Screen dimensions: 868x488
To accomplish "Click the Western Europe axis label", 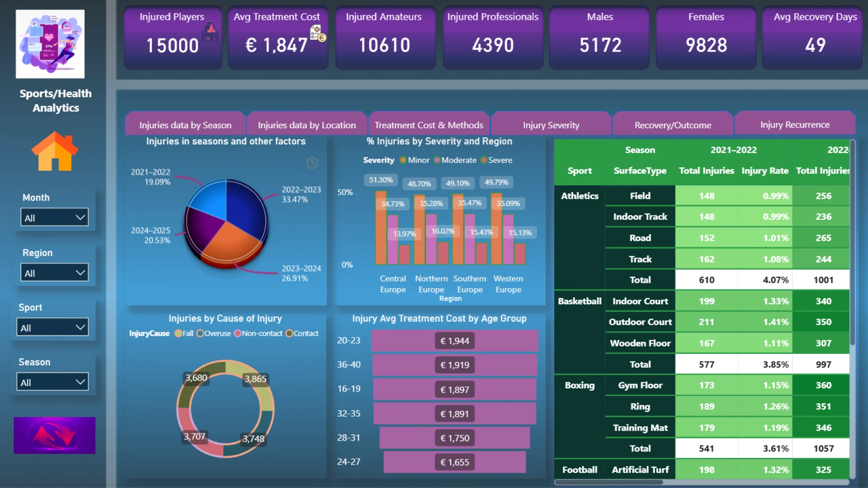I will 508,284.
